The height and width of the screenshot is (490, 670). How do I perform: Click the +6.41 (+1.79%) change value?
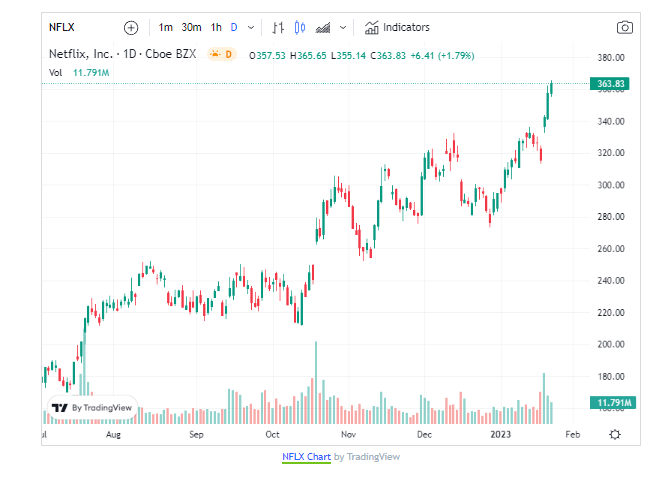click(442, 56)
